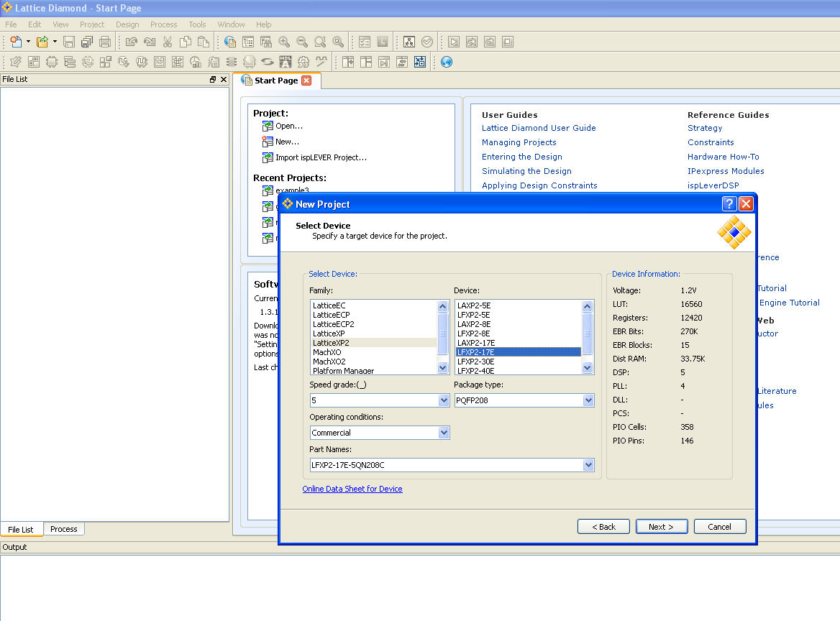Click the Redo arrow icon

(150, 42)
